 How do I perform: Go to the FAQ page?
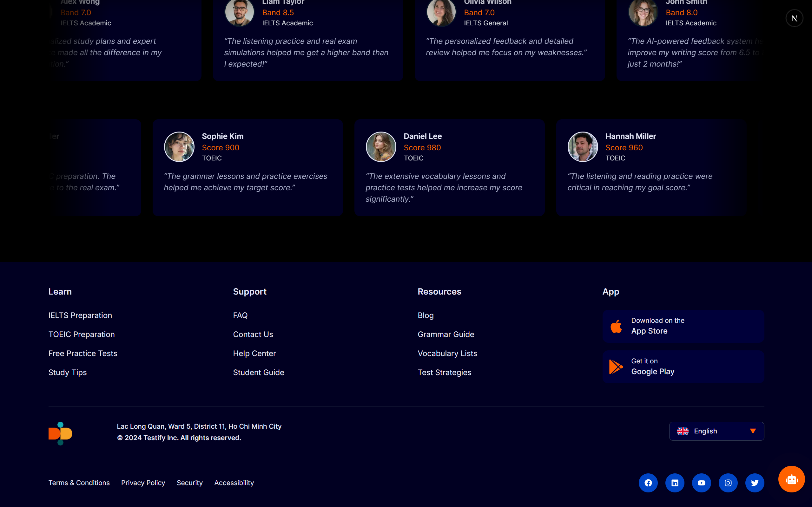(x=240, y=315)
